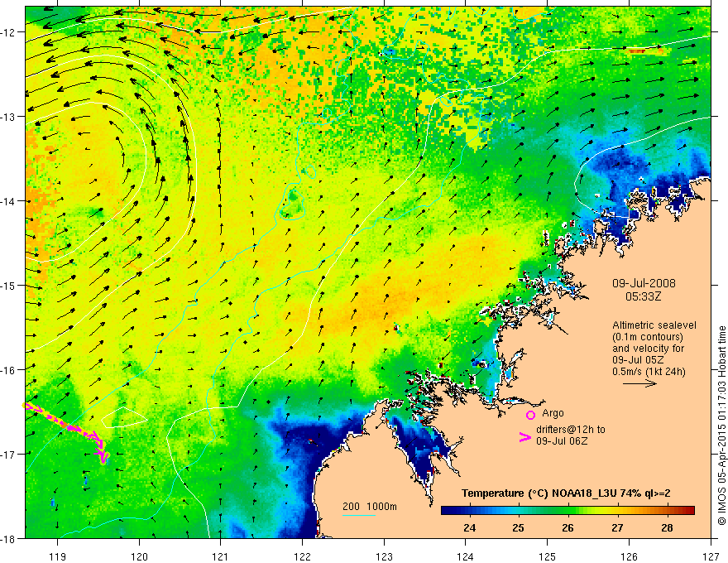The width and height of the screenshot is (728, 563).
Task: Click latitude axis label -16
Action: coord(9,370)
